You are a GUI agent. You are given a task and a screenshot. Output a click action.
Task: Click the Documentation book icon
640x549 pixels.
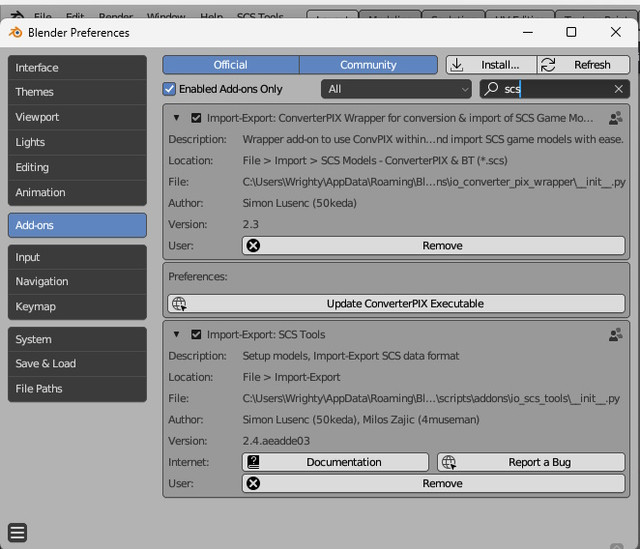point(253,462)
